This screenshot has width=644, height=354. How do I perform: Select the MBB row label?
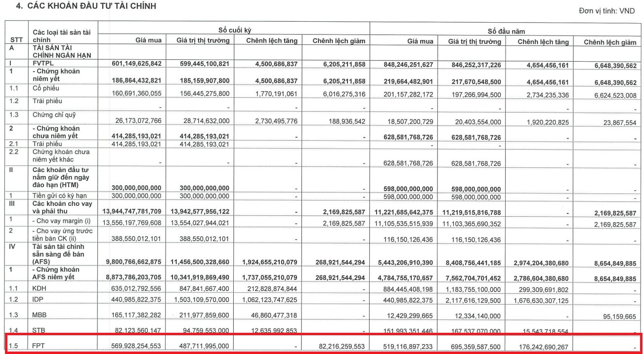click(x=40, y=315)
